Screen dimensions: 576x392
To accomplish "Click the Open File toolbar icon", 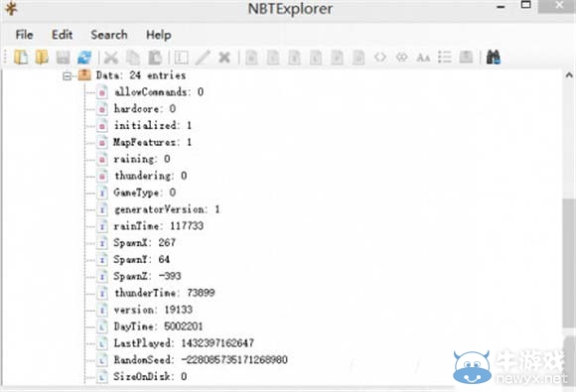I will [21, 58].
